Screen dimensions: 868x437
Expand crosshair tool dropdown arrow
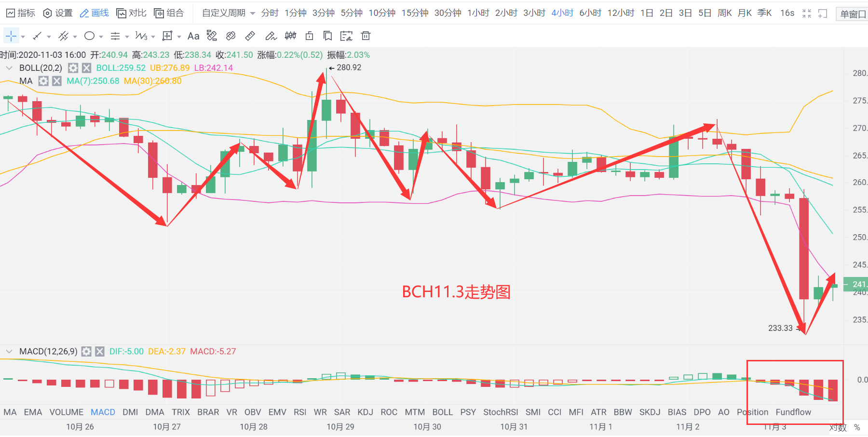click(23, 37)
